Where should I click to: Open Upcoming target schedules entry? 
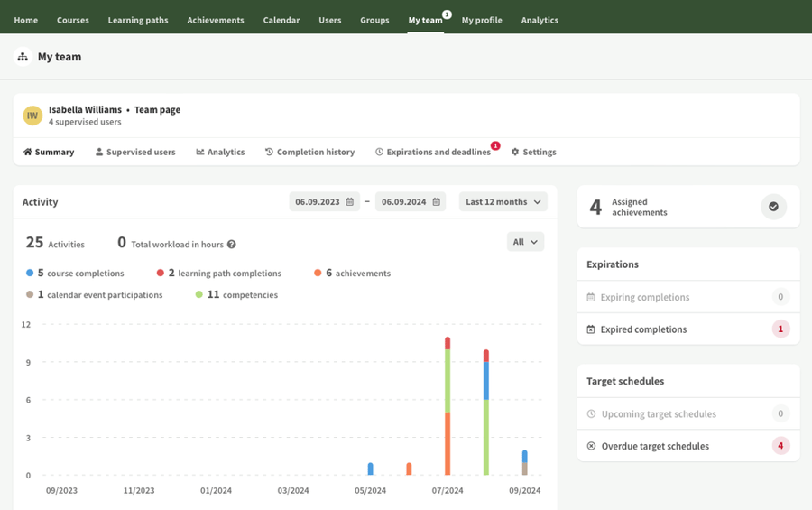pos(688,413)
